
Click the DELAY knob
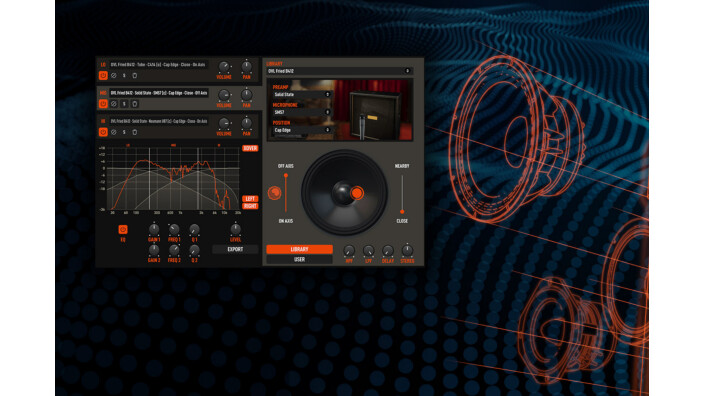coord(387,251)
